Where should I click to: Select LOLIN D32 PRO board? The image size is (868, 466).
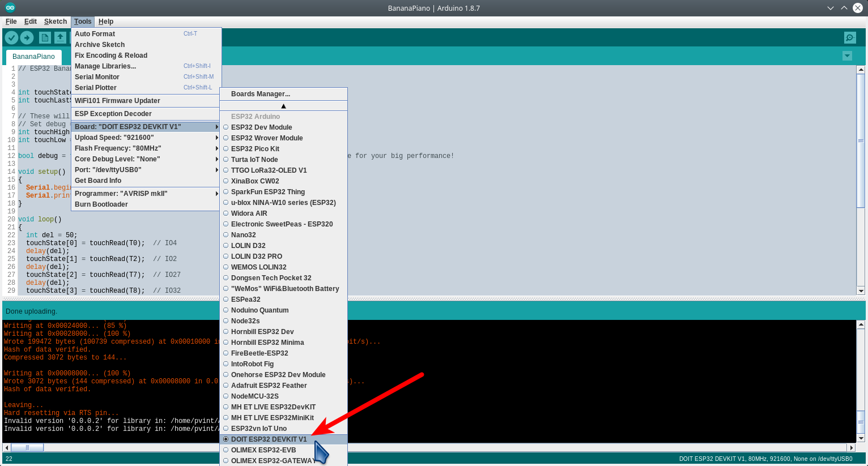click(x=283, y=256)
